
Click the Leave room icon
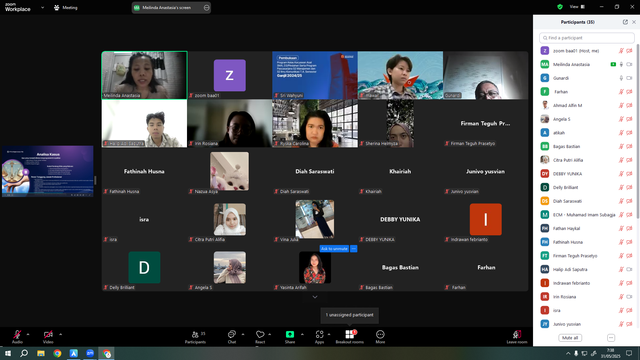tap(517, 335)
